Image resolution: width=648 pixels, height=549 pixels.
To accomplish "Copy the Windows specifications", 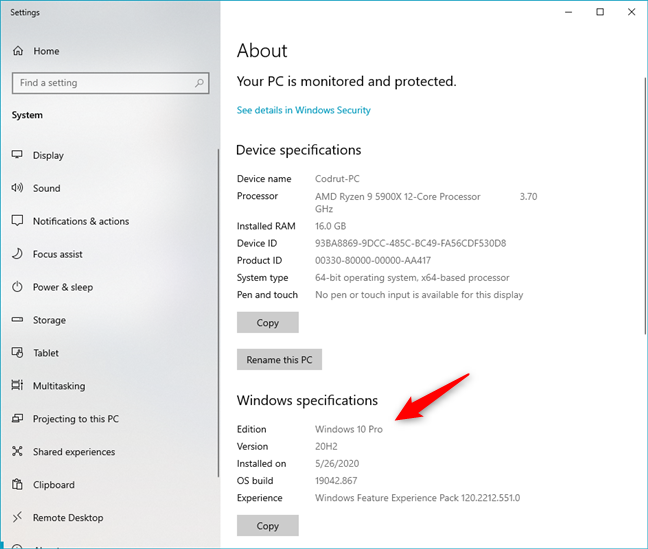I will (x=267, y=526).
